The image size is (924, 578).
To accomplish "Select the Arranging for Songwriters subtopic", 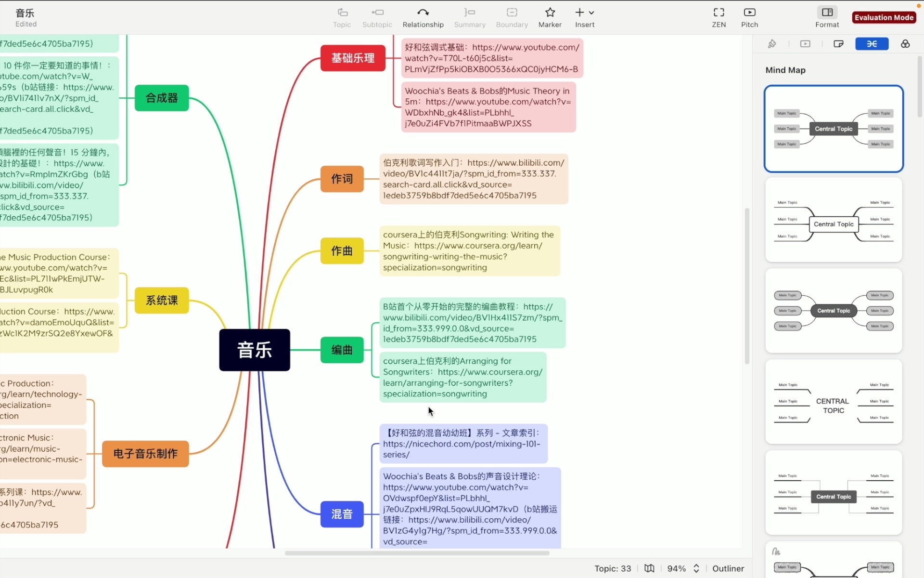I will [x=463, y=377].
